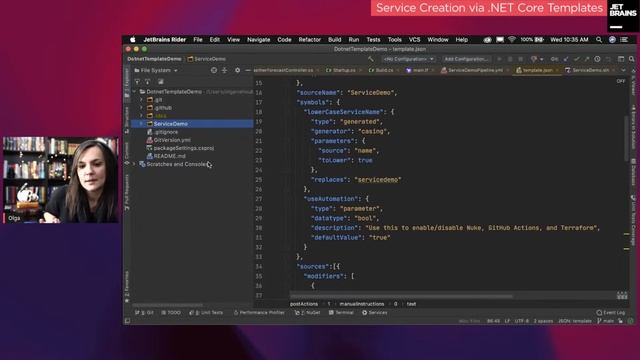640x360 pixels.
Task: Click the locate/select opened file icon
Action: coord(213,70)
